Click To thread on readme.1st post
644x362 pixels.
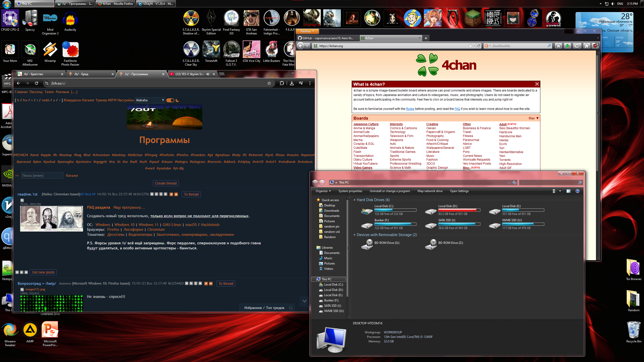coord(191,194)
